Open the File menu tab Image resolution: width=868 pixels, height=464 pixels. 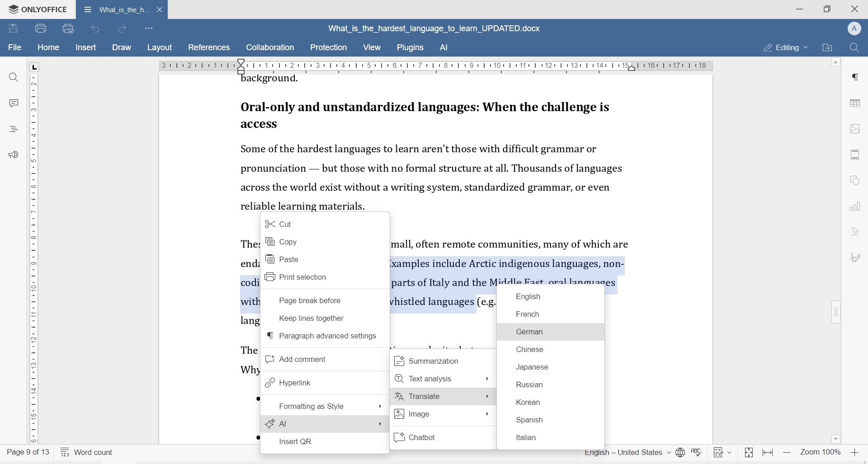15,47
